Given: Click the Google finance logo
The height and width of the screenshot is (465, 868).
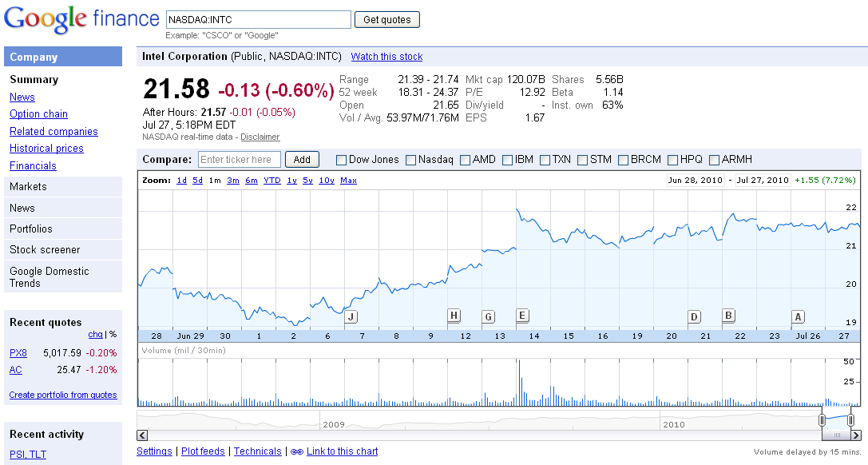Looking at the screenshot, I should point(81,19).
